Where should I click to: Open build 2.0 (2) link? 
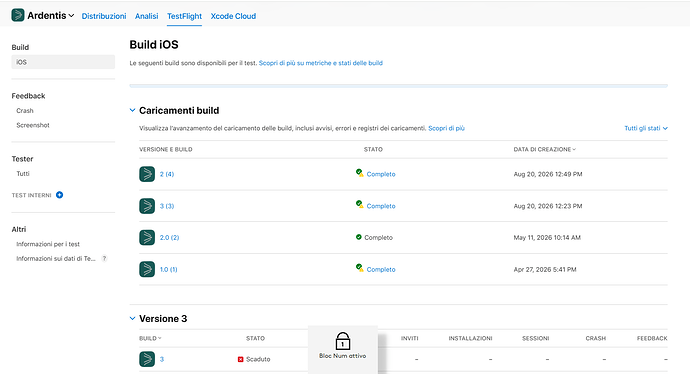(169, 238)
